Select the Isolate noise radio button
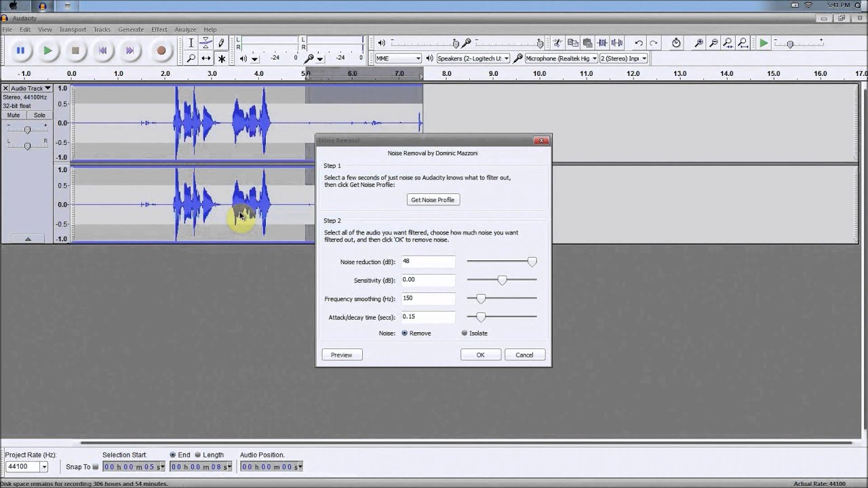This screenshot has width=868, height=488. [x=465, y=333]
